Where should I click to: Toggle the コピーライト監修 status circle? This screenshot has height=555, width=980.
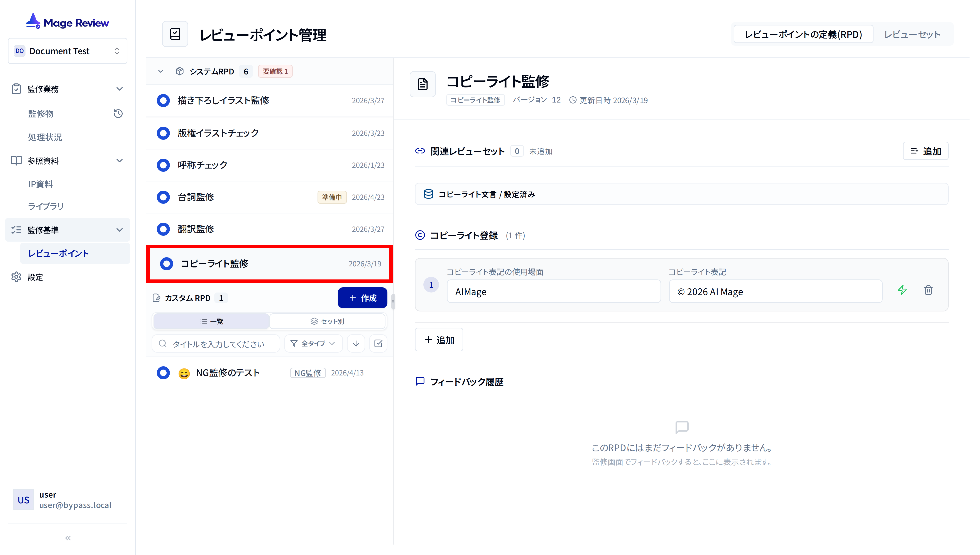(x=166, y=264)
